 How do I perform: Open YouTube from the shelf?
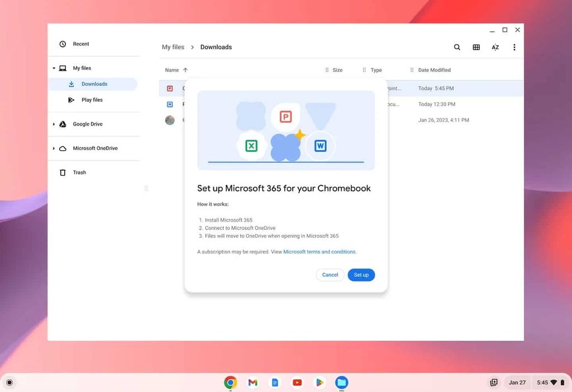297,383
